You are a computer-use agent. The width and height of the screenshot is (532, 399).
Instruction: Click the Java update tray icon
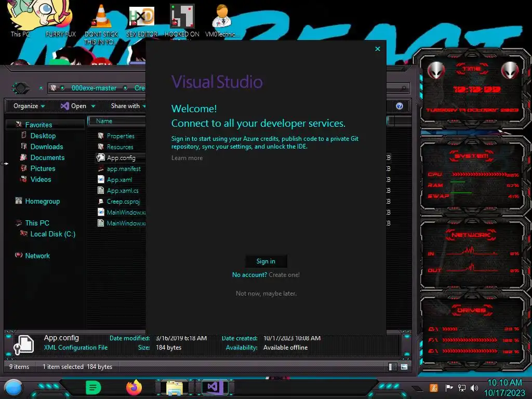coord(434,388)
